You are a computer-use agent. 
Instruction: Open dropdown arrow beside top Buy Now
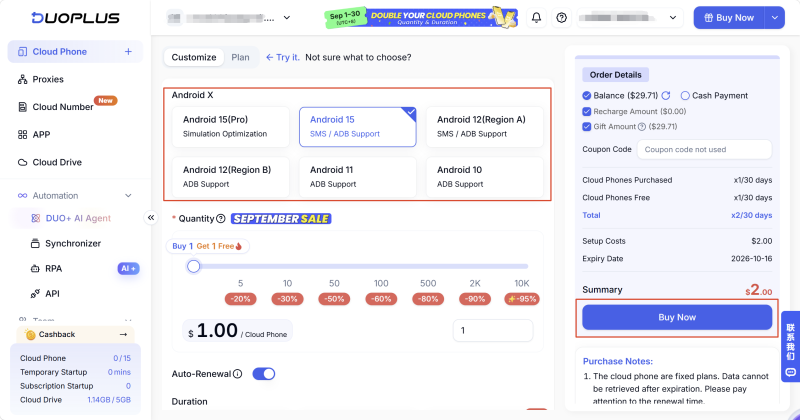point(774,18)
